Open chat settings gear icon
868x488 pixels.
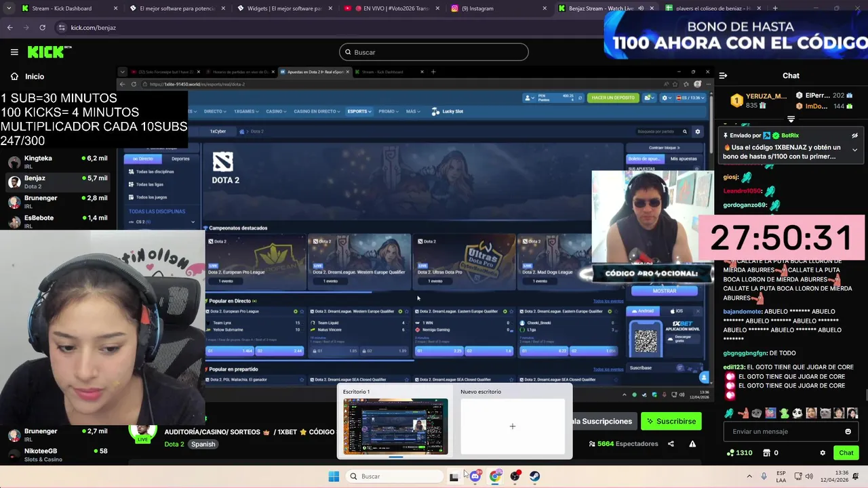(x=823, y=453)
